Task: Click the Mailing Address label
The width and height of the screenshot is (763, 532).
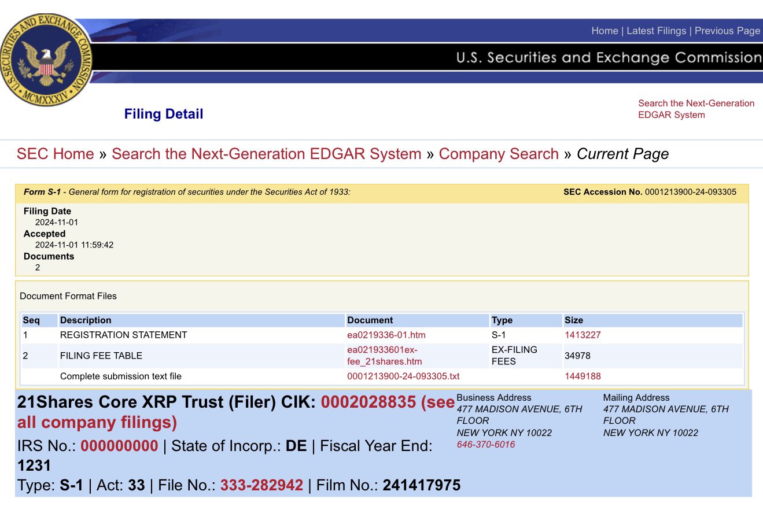Action: tap(636, 398)
